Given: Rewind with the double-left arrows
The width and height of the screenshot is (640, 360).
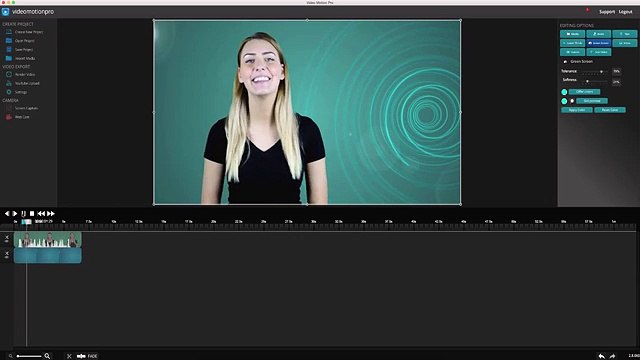Looking at the screenshot, I should (41, 213).
